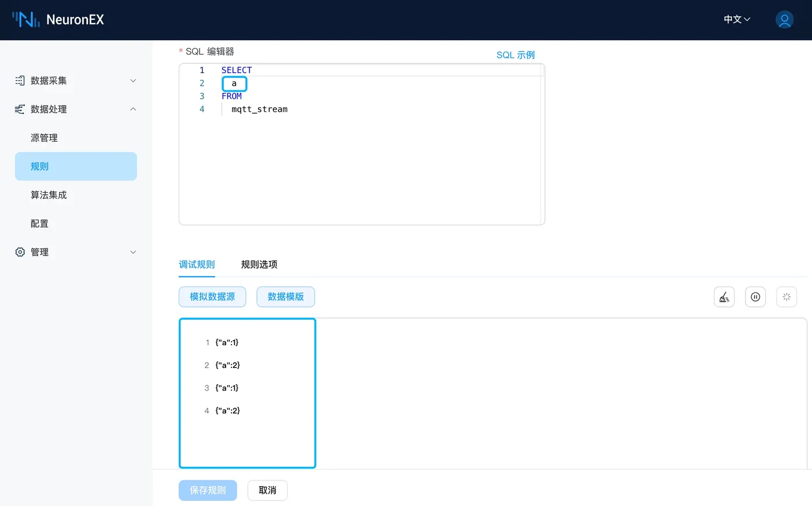Click the 模拟数据源 button

(212, 297)
